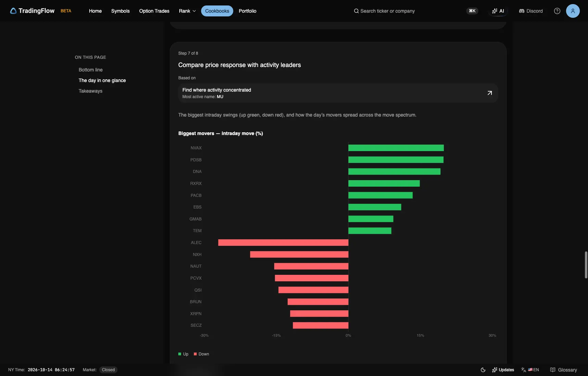Open the help question mark icon

[557, 11]
